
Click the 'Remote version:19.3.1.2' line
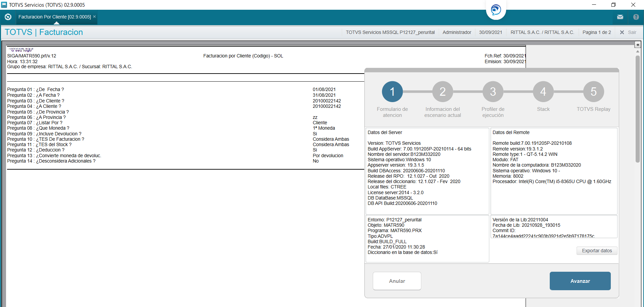click(x=518, y=149)
